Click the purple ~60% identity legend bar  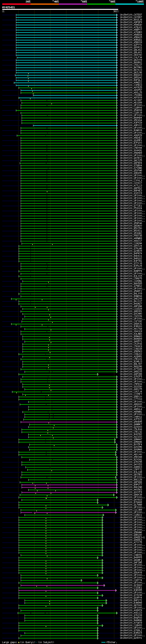[x=73, y=4]
